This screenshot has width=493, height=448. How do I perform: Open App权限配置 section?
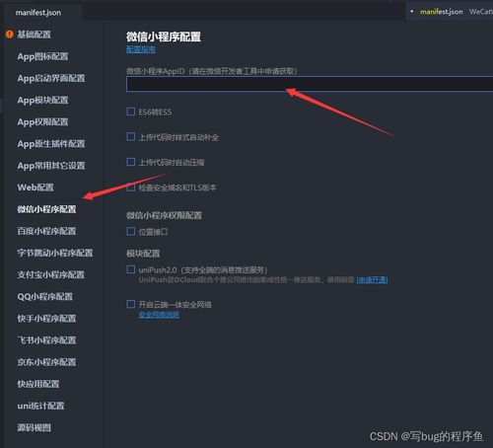pyautogui.click(x=42, y=122)
